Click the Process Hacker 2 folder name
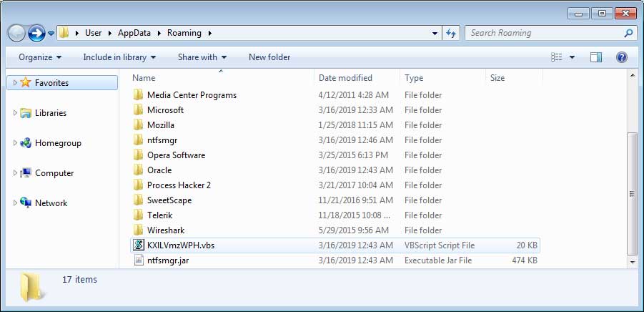 tap(179, 185)
